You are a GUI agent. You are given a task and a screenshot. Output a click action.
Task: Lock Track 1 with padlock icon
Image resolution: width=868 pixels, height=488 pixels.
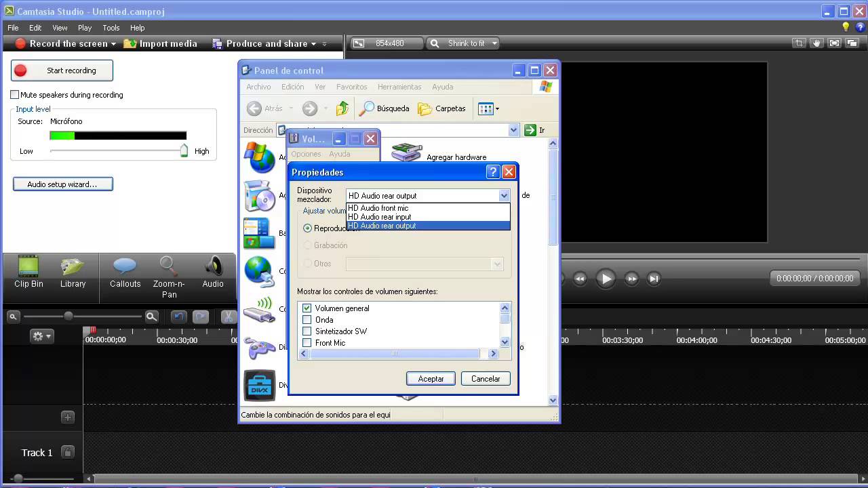click(x=67, y=452)
